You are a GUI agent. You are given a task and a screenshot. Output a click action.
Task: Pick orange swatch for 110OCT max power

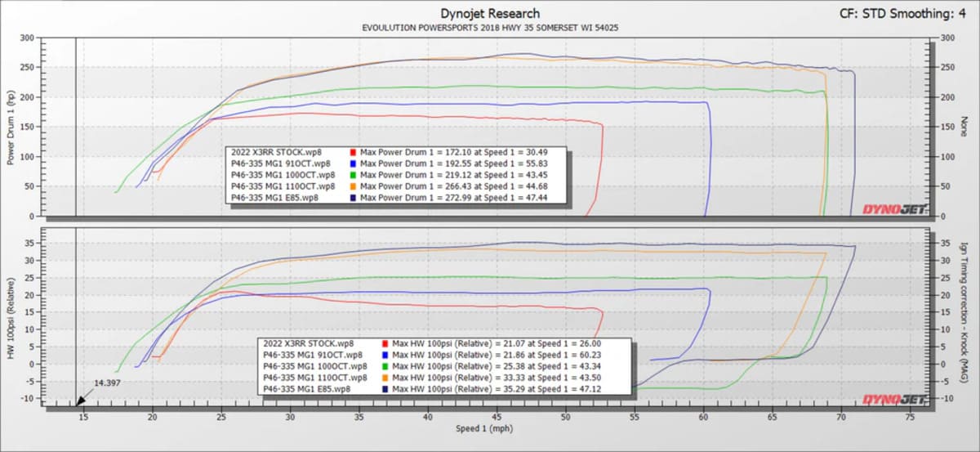352,186
